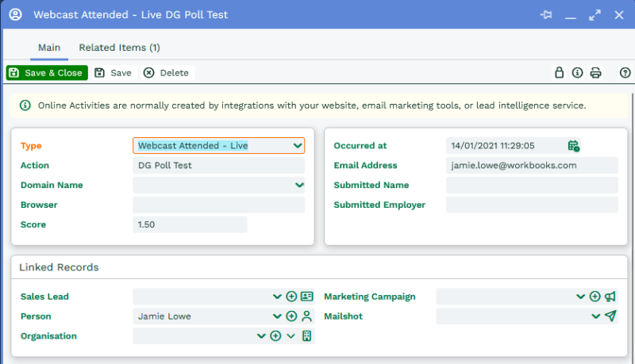
Task: Click the plus icon next to Sales Lead
Action: coord(291,297)
